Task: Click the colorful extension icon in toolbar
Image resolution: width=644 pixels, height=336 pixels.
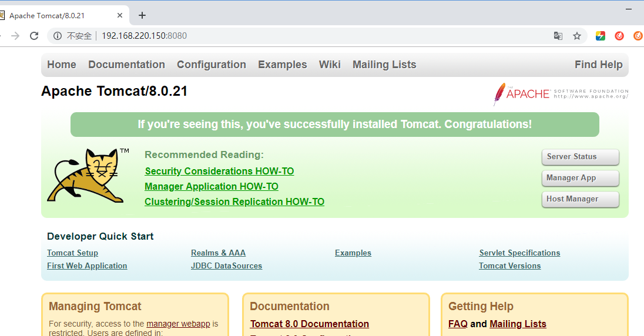Action: pyautogui.click(x=601, y=36)
